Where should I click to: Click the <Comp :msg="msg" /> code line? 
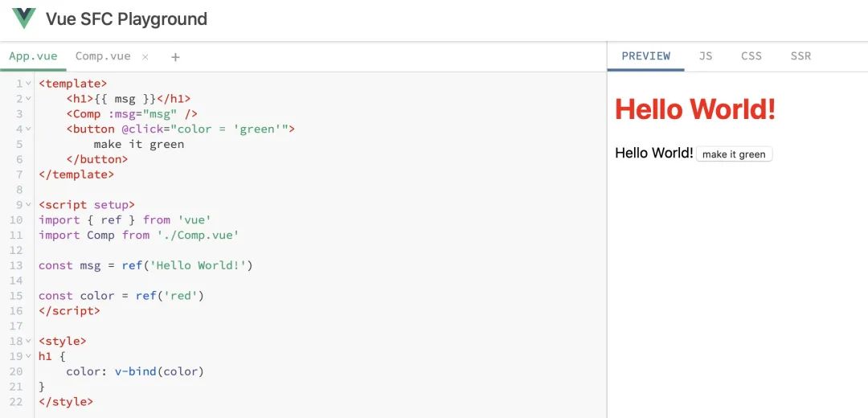click(132, 114)
